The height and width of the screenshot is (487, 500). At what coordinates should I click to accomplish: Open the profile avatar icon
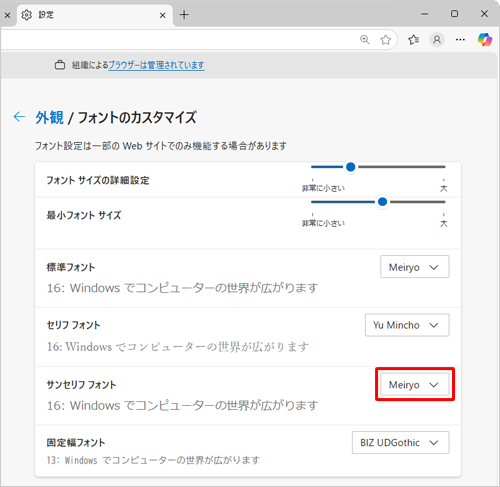(437, 40)
